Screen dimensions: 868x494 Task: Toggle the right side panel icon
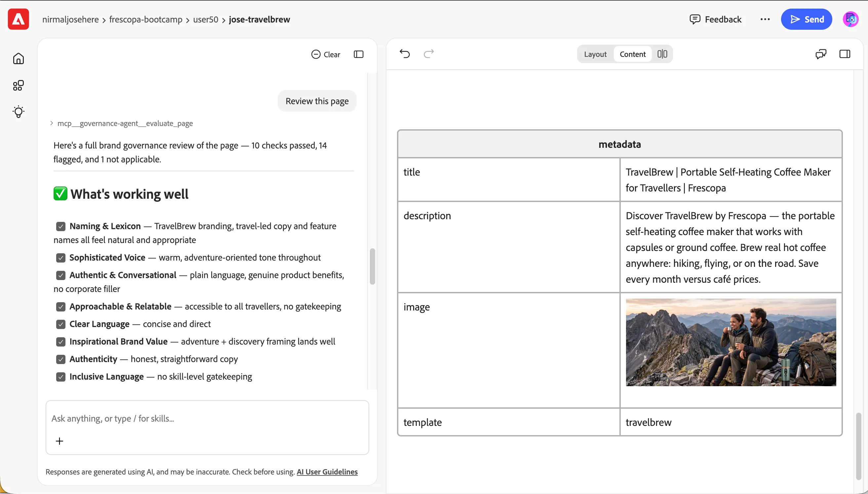(845, 54)
